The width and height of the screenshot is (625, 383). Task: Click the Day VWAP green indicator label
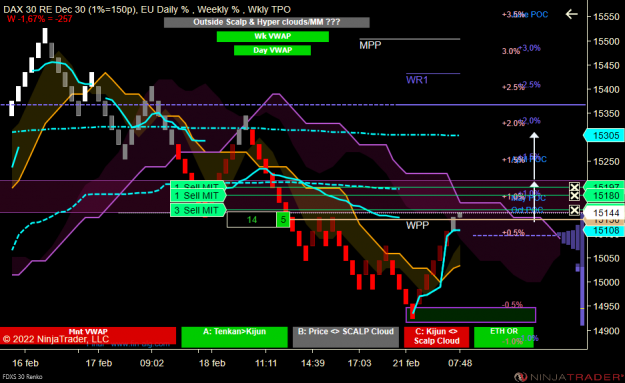tap(272, 50)
